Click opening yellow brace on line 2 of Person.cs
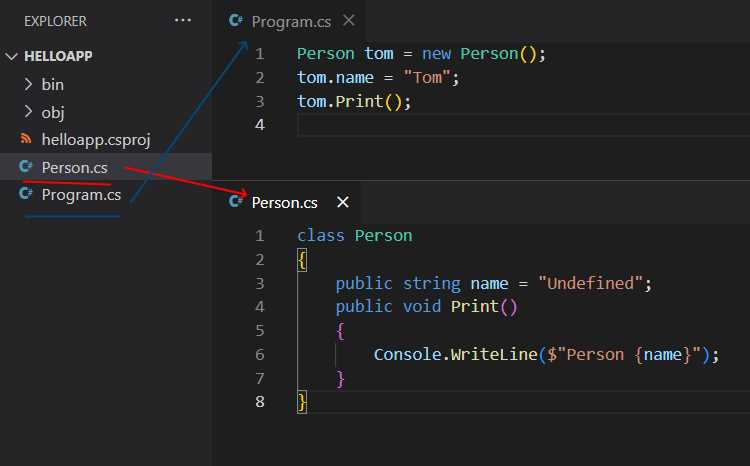The height and width of the screenshot is (466, 750). click(x=302, y=260)
